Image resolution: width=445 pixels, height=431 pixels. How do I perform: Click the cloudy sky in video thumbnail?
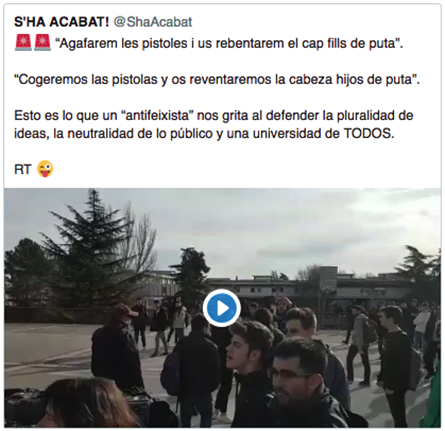267,227
